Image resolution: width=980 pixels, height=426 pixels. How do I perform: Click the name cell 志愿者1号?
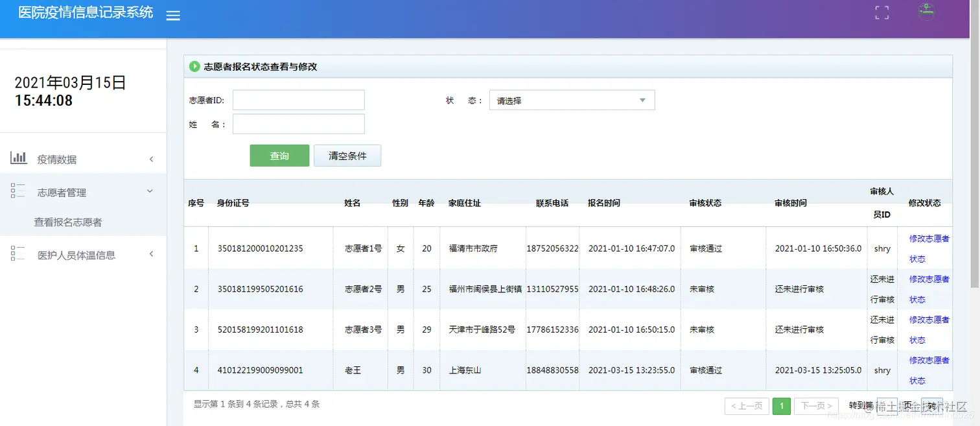tap(363, 248)
